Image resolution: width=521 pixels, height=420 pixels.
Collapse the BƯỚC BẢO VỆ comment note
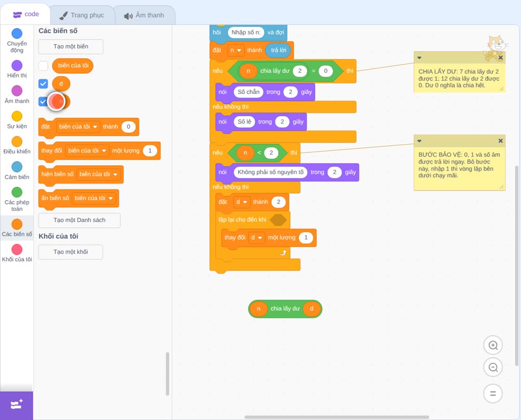coord(419,141)
